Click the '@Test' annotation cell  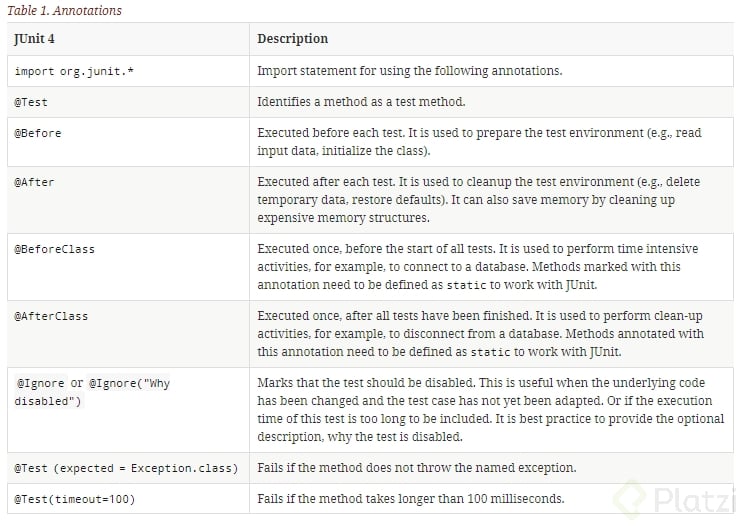31,102
